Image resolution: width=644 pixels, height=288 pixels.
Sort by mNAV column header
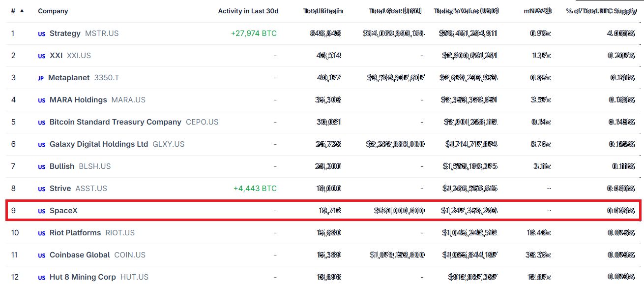537,11
